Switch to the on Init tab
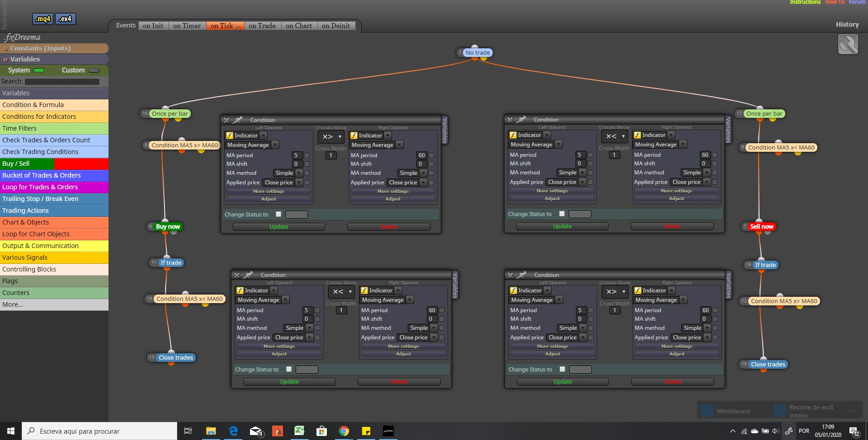 153,26
